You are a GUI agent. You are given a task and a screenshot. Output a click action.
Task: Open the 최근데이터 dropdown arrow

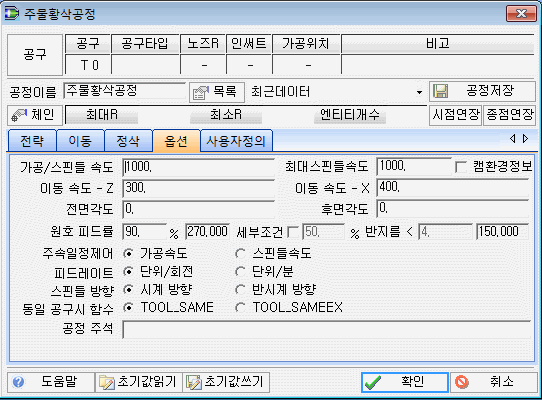[x=419, y=92]
